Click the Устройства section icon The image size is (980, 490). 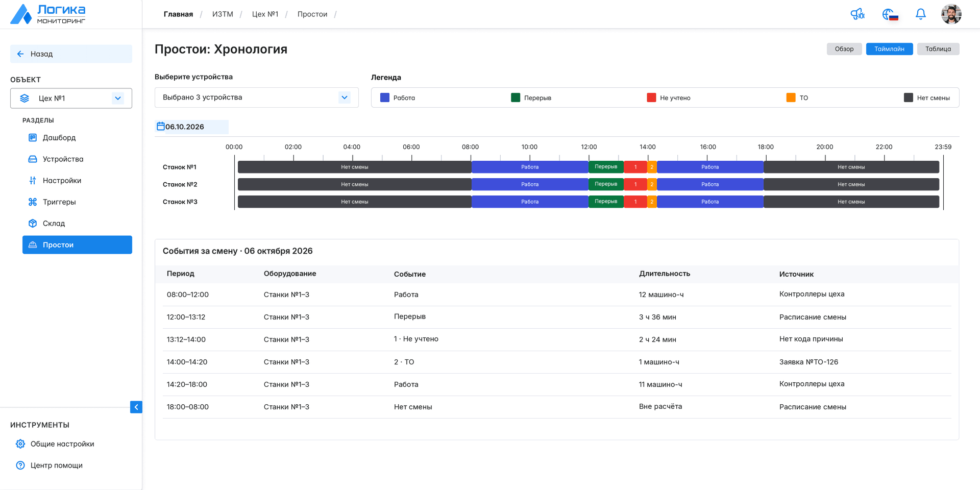click(33, 159)
